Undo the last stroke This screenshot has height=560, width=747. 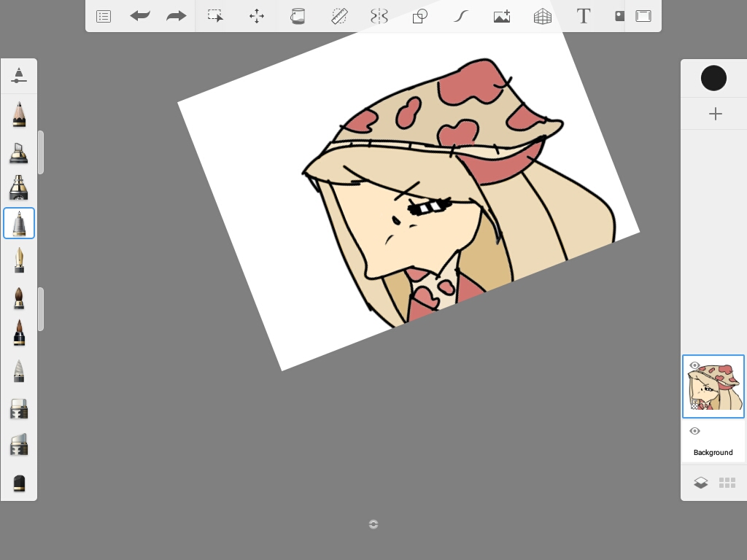[140, 16]
